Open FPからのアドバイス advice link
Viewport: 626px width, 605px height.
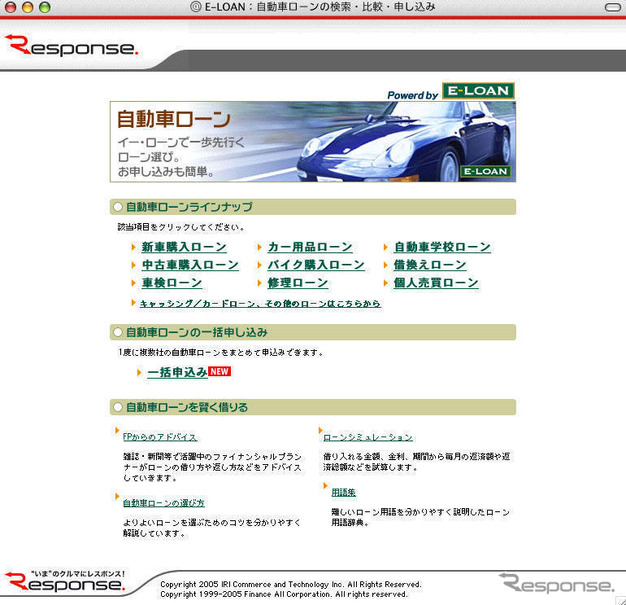click(x=160, y=437)
